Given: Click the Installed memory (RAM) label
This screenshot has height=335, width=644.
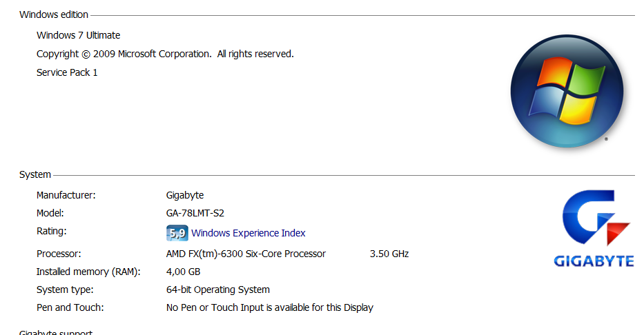Looking at the screenshot, I should pos(88,272).
